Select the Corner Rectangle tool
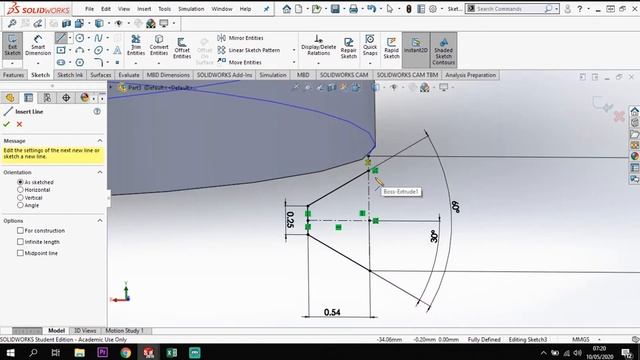This screenshot has height=360, width=640. coord(61,50)
